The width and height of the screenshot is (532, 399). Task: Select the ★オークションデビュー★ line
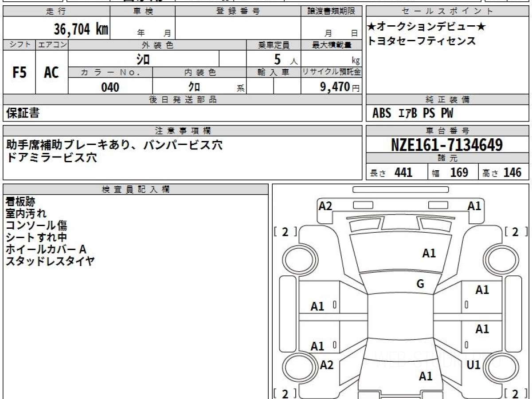(x=426, y=27)
